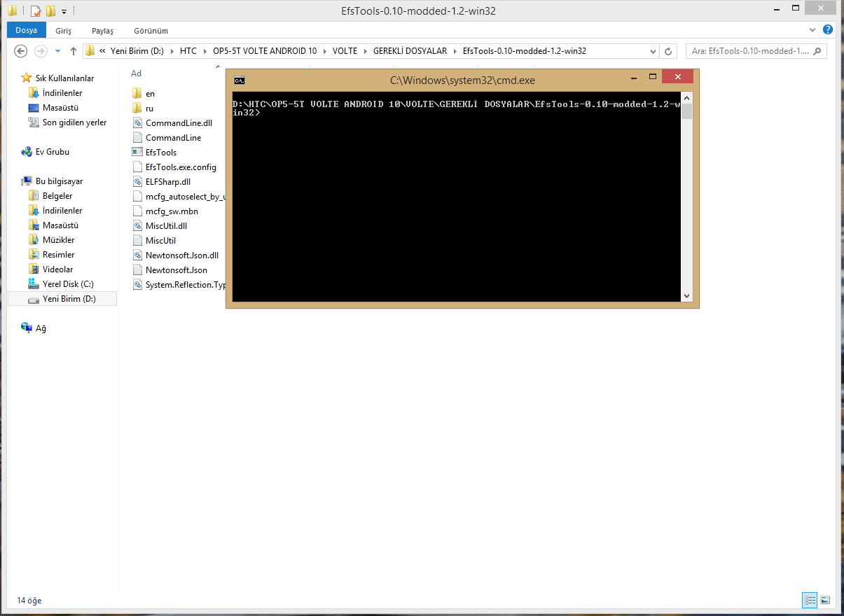Click the Back navigation arrow
Screen dimensions: 844x616
pyautogui.click(x=21, y=51)
